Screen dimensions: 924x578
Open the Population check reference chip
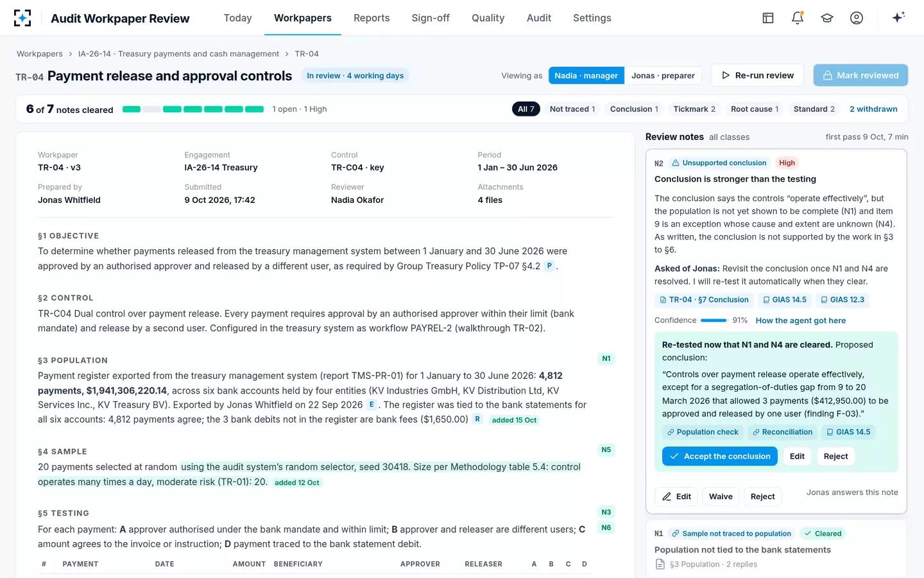[703, 432]
